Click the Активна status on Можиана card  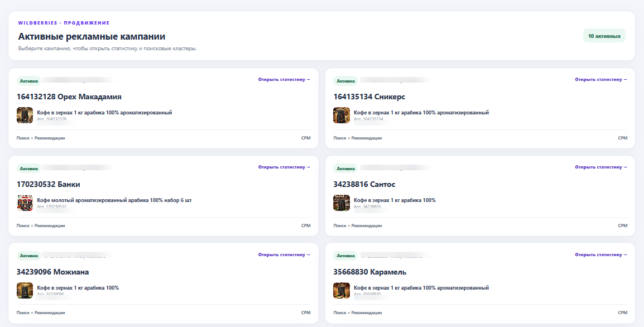(x=29, y=256)
